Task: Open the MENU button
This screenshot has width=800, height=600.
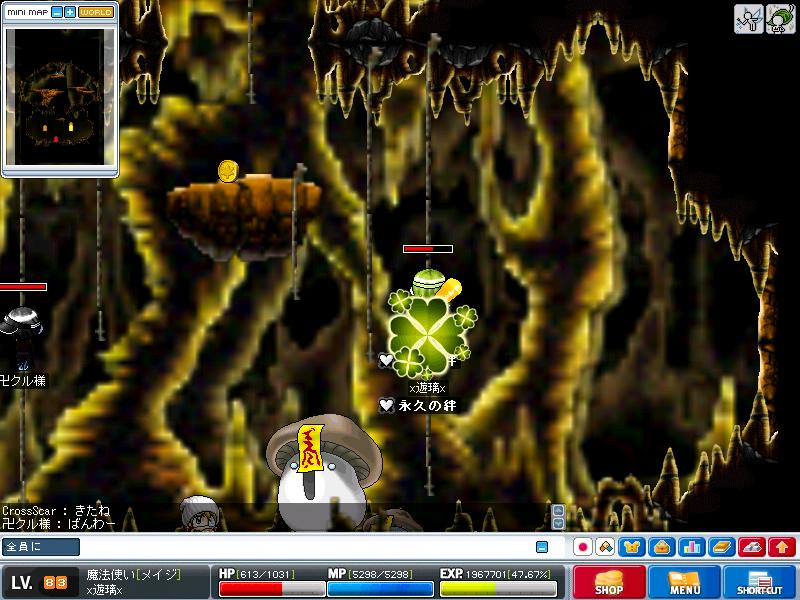Action: 684,582
